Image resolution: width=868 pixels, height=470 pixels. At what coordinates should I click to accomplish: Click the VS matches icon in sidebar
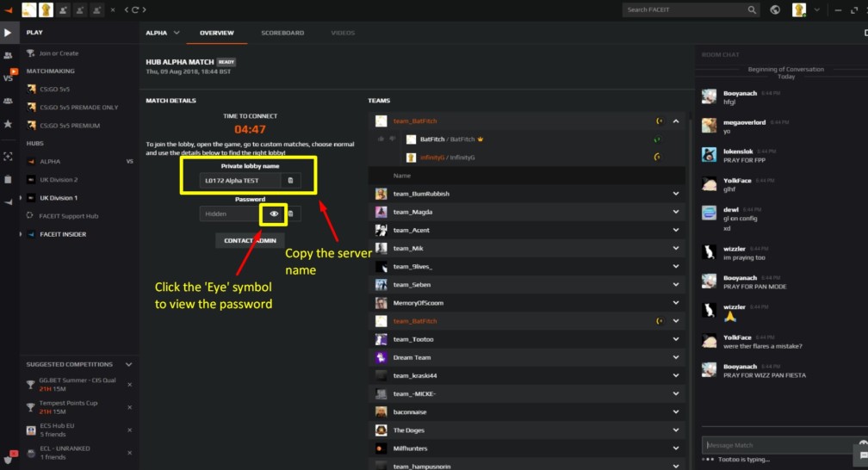9,77
